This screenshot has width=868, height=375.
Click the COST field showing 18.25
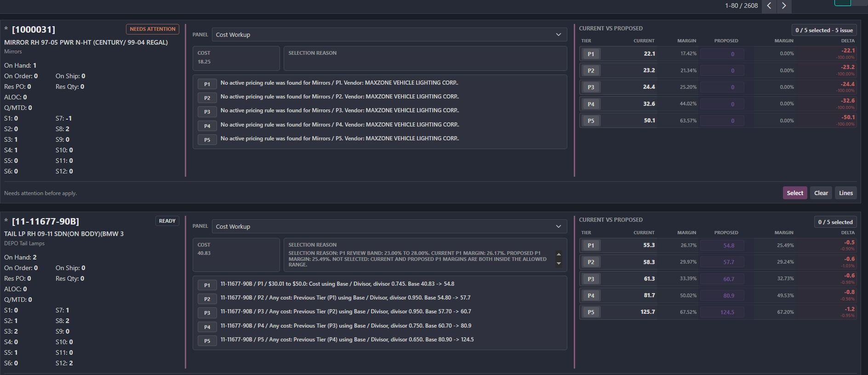(x=236, y=58)
